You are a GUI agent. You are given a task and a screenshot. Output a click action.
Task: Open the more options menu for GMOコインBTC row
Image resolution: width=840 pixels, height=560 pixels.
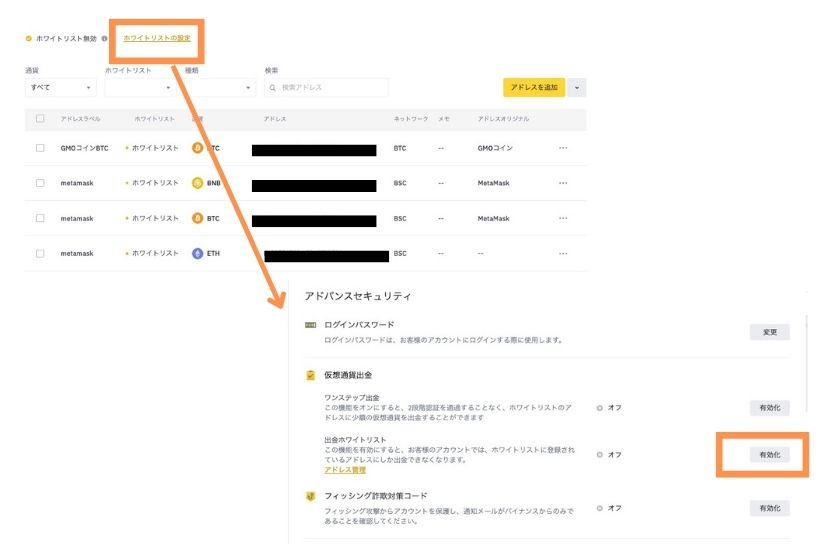(563, 148)
